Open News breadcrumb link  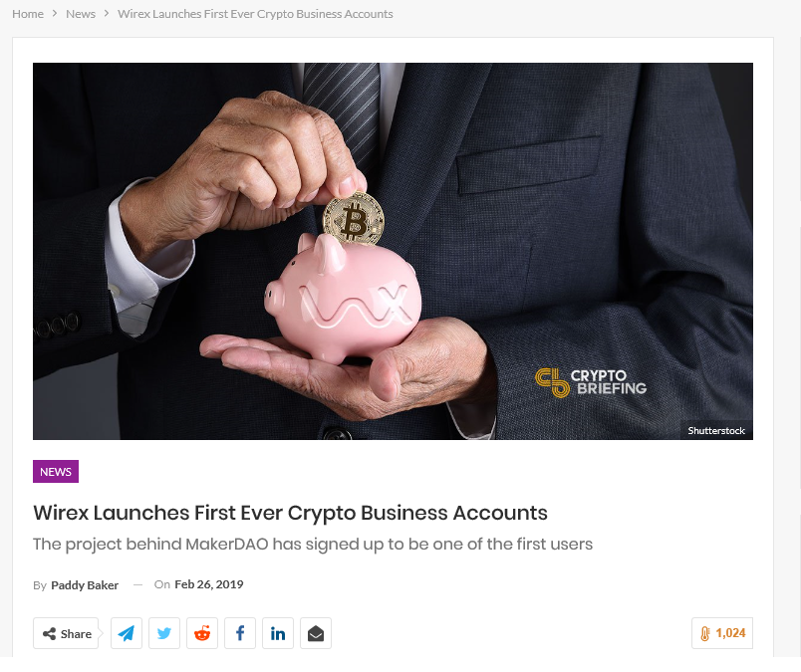pyautogui.click(x=81, y=14)
